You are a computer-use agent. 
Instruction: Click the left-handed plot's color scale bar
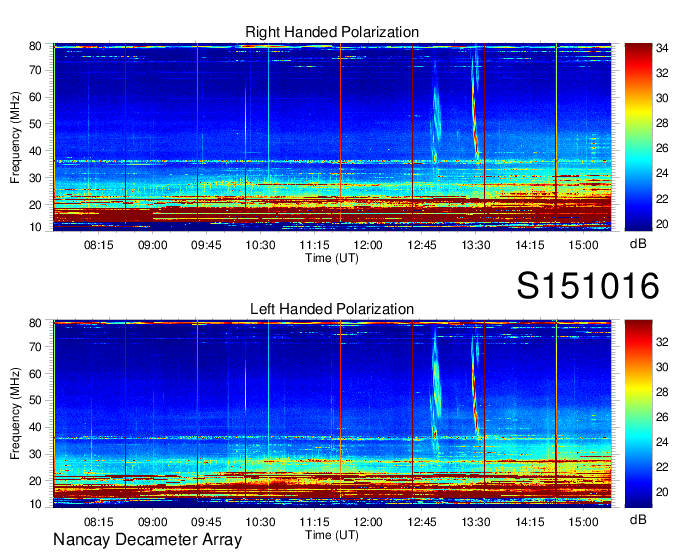point(638,414)
